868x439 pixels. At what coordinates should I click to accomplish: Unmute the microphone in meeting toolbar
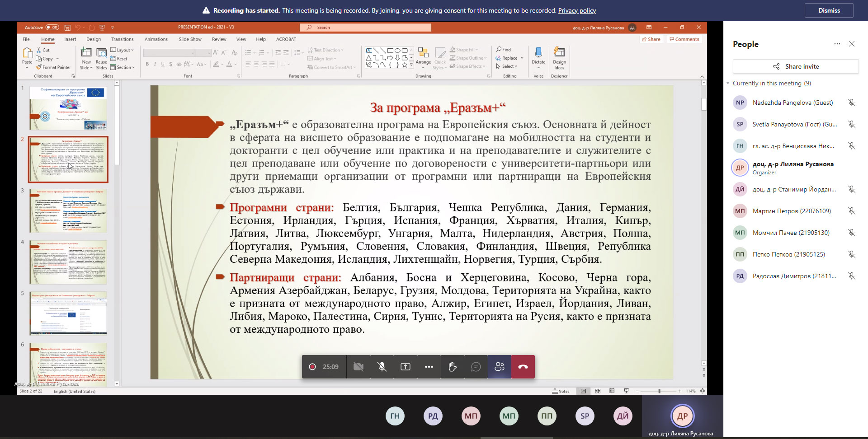tap(382, 367)
